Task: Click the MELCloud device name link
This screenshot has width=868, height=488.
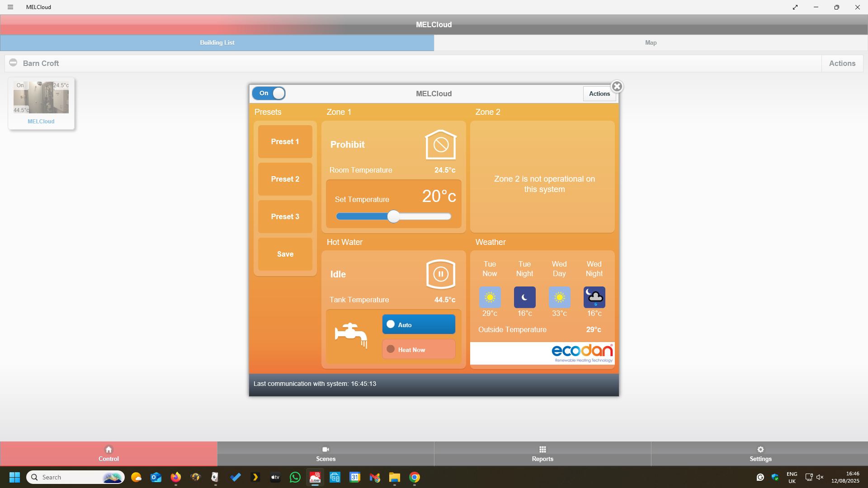Action: (41, 121)
